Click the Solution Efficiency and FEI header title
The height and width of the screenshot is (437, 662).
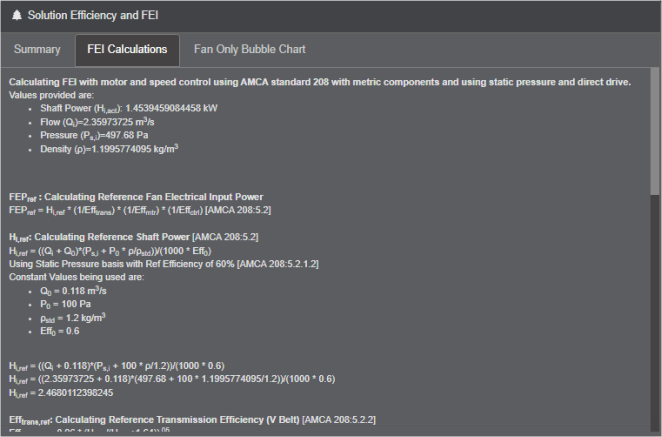93,15
